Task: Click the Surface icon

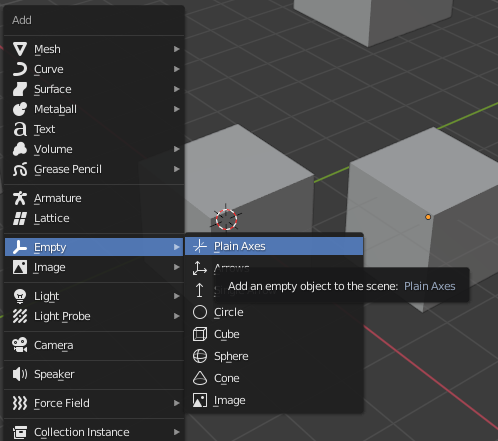Action: (x=20, y=89)
